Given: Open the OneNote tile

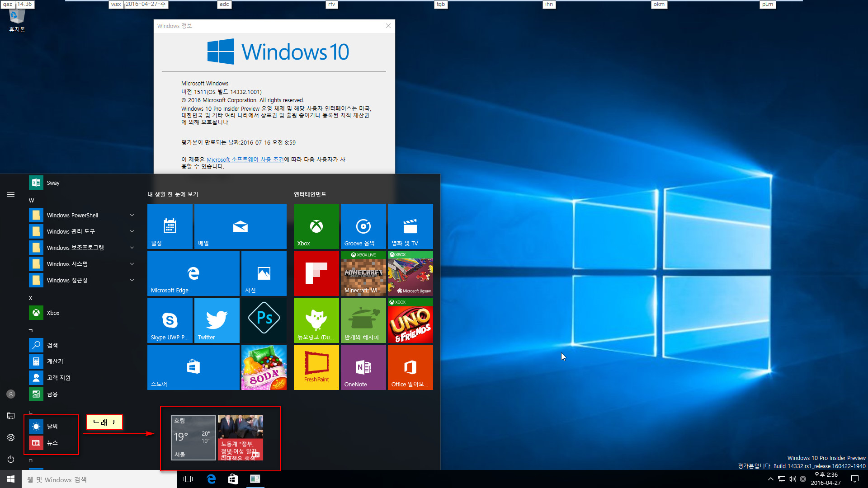Looking at the screenshot, I should (x=363, y=367).
